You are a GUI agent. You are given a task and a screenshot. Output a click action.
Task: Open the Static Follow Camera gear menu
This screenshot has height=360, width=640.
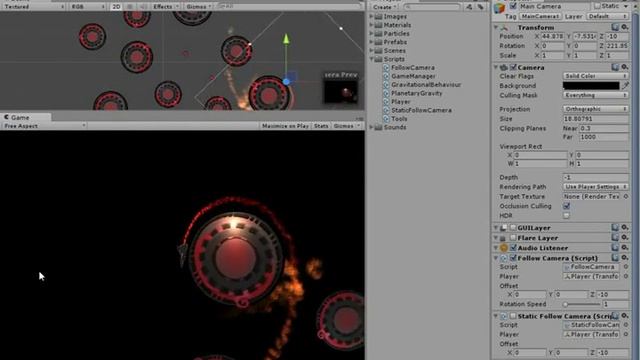[624, 316]
